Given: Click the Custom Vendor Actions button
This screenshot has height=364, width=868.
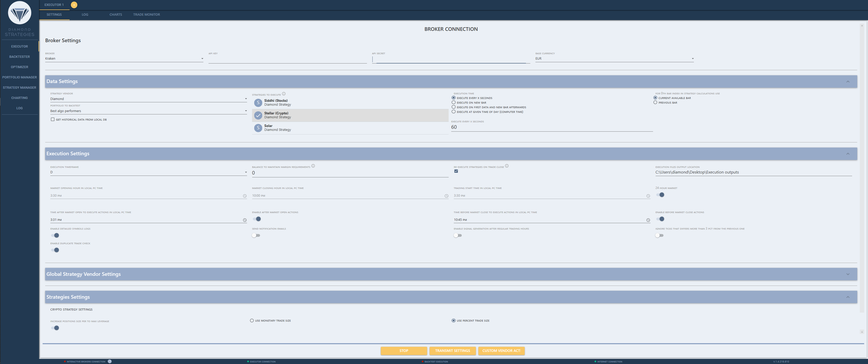Looking at the screenshot, I should pos(501,351).
